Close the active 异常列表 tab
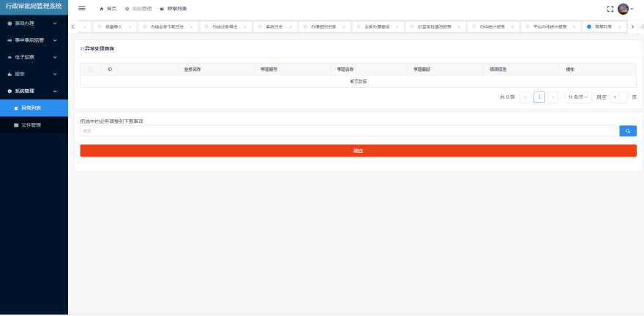The height and width of the screenshot is (316, 644). point(619,27)
